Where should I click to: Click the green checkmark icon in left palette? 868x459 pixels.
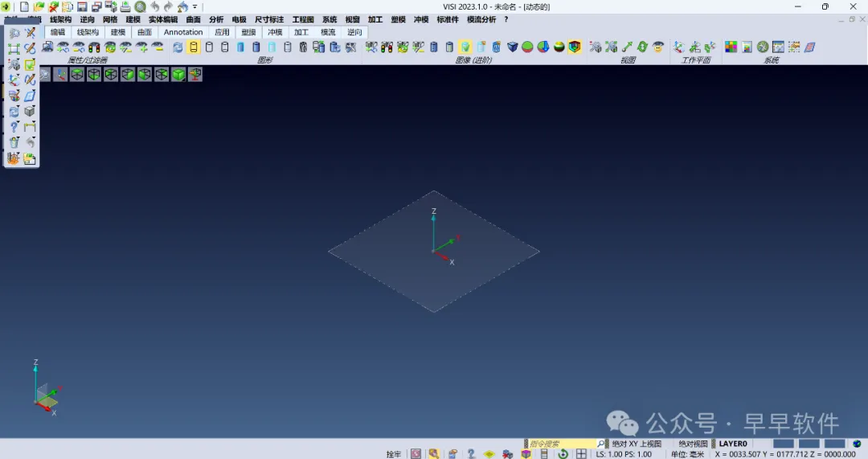[x=30, y=64]
